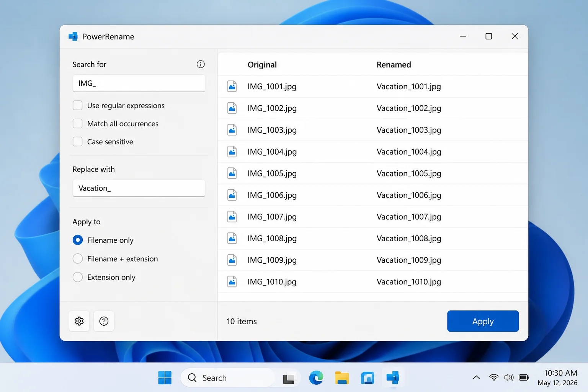
Task: Click renamed preview Vacation_1004.jpg
Action: click(409, 152)
